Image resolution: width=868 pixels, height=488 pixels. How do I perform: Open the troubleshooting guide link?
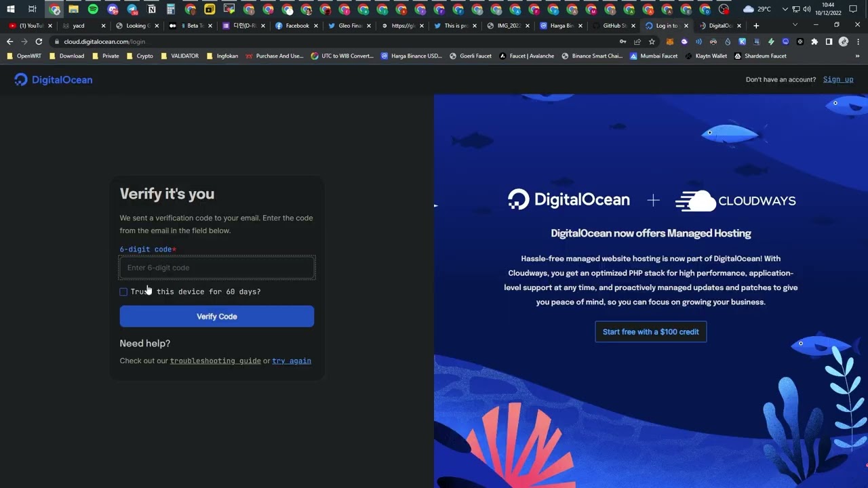click(216, 361)
